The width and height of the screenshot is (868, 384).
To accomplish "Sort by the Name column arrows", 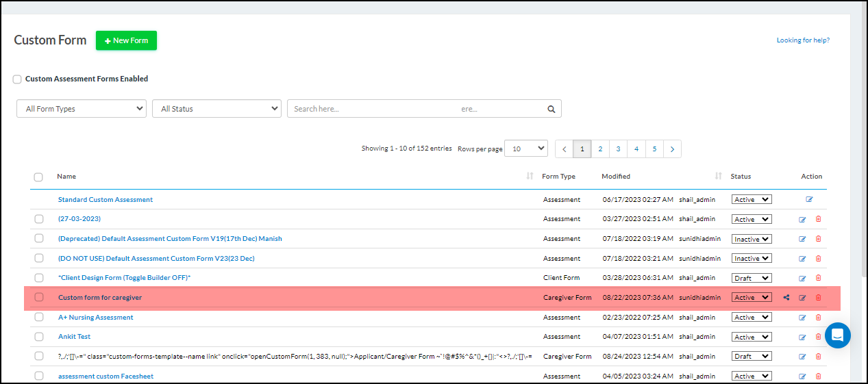I will click(530, 177).
